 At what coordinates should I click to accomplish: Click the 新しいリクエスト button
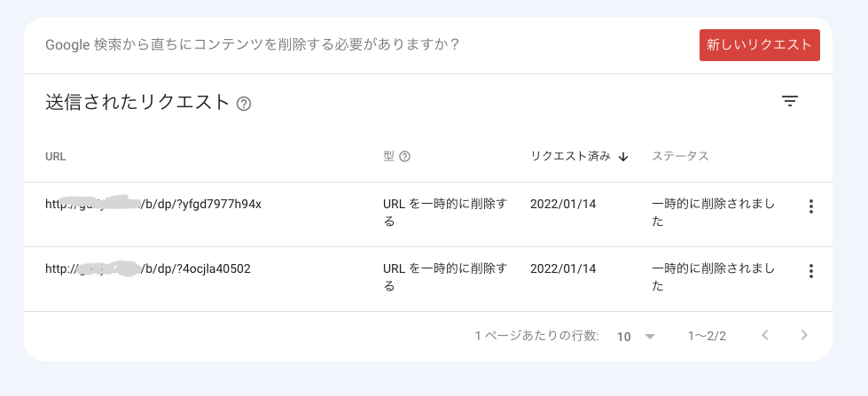pos(760,45)
